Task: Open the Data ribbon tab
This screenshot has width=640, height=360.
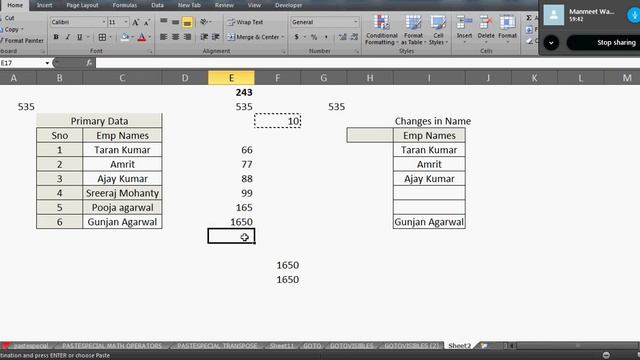Action: pyautogui.click(x=157, y=5)
